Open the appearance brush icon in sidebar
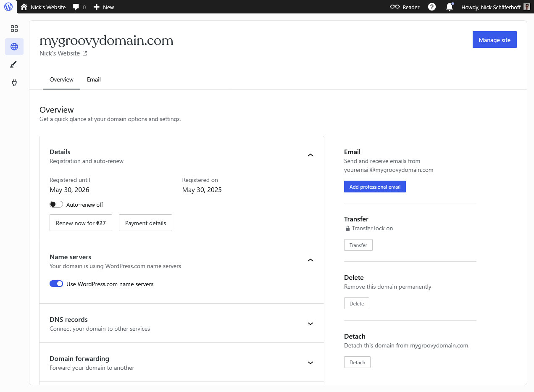 tap(14, 64)
